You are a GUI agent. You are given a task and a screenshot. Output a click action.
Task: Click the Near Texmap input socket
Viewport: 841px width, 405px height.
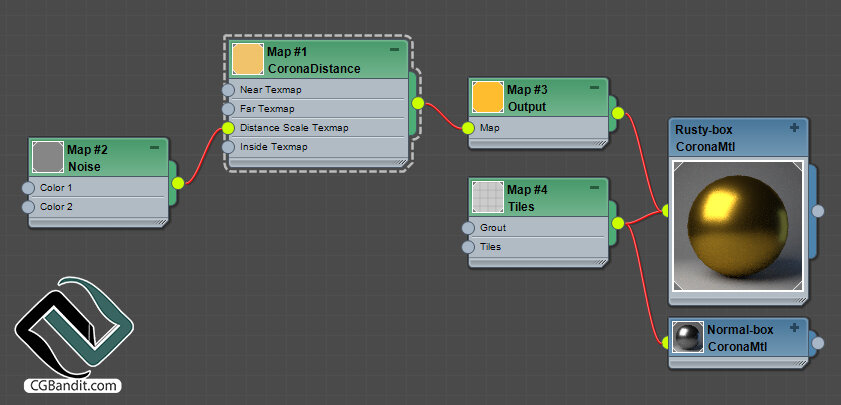pos(228,90)
